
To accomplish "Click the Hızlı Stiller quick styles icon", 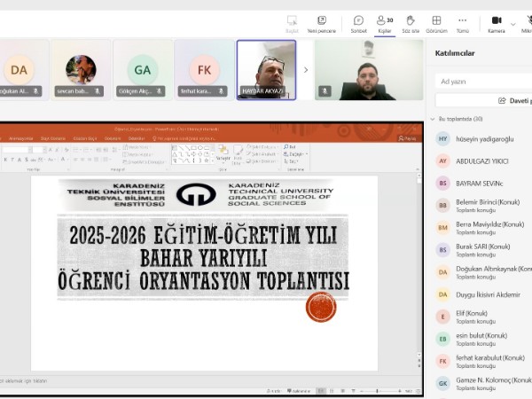I will pyautogui.click(x=238, y=153).
